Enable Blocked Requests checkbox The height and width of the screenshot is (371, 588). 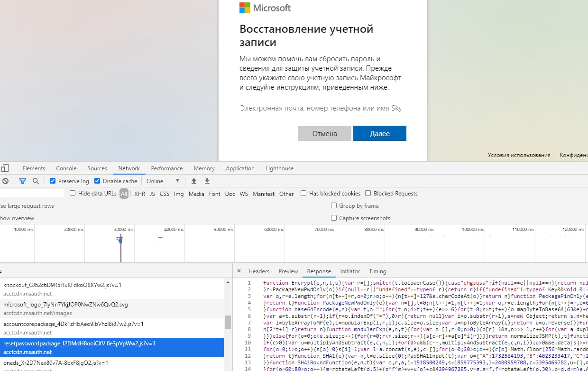tap(368, 193)
